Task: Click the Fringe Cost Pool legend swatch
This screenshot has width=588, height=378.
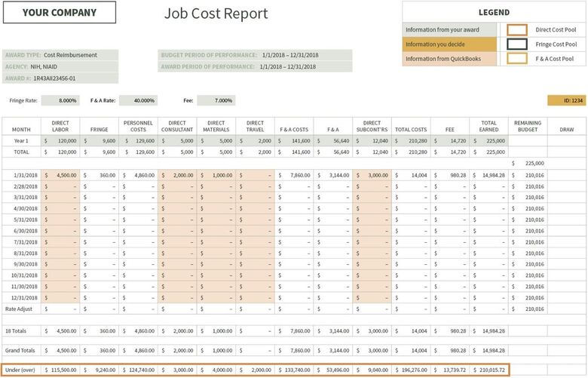Action: coord(516,45)
